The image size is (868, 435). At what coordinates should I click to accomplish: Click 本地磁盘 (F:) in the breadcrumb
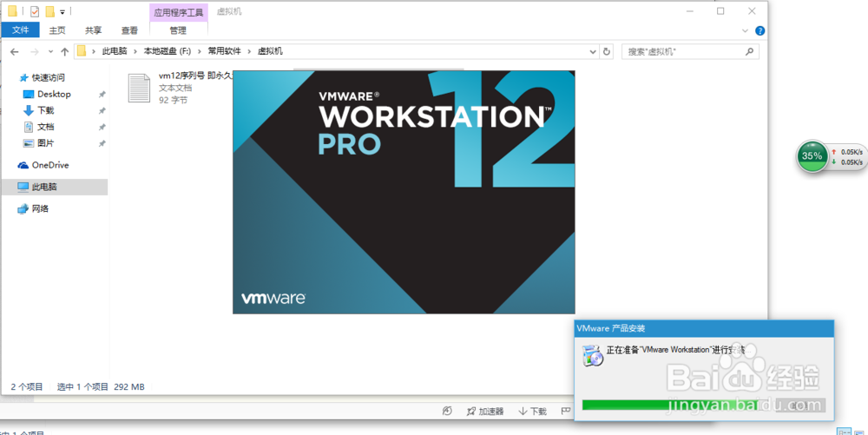point(168,51)
